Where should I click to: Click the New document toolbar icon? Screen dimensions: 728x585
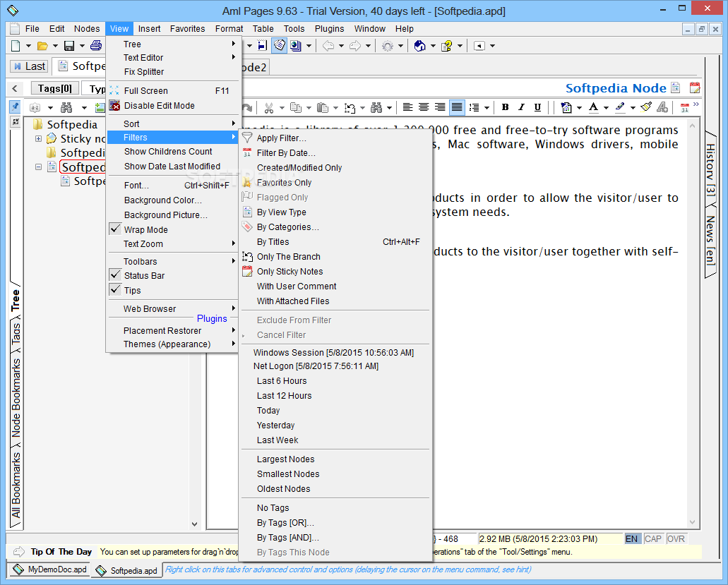pyautogui.click(x=16, y=45)
